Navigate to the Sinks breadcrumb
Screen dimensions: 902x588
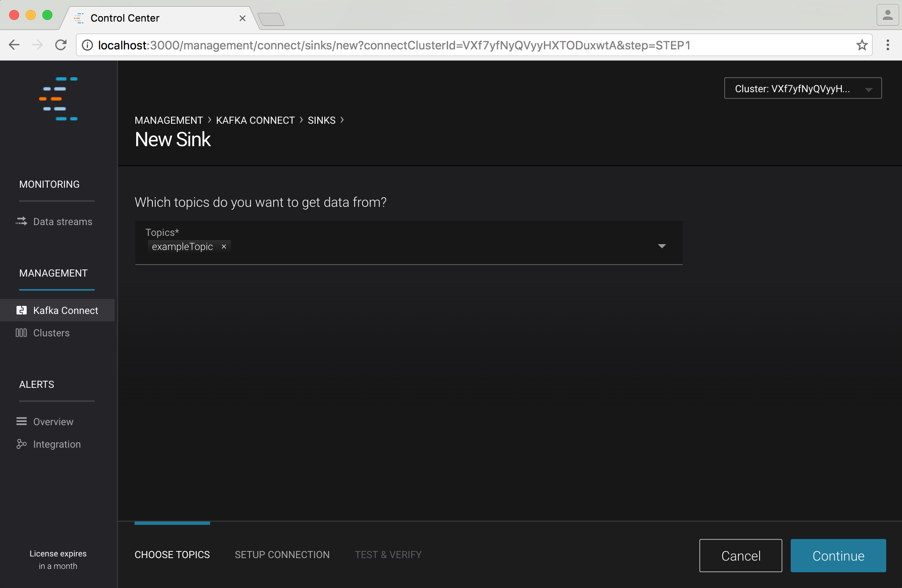click(x=321, y=120)
